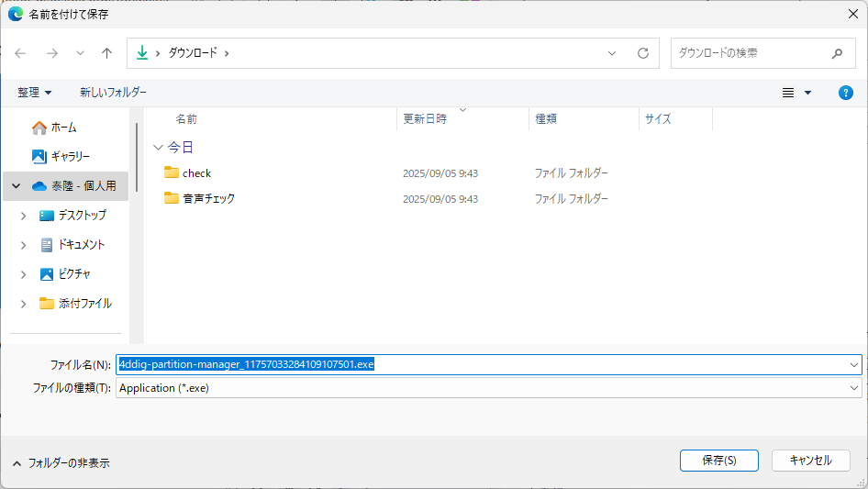This screenshot has height=489, width=868.
Task: Select the check folder
Action: coord(196,173)
